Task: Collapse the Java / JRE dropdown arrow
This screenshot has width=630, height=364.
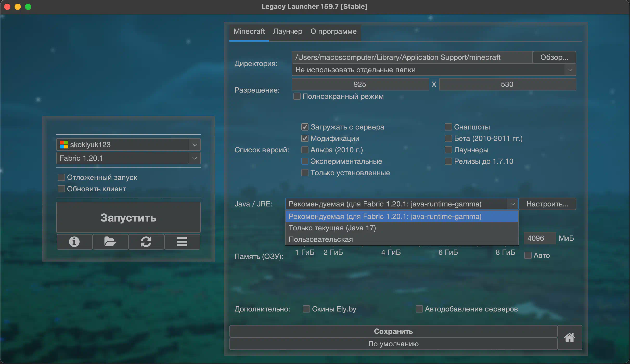Action: point(512,204)
